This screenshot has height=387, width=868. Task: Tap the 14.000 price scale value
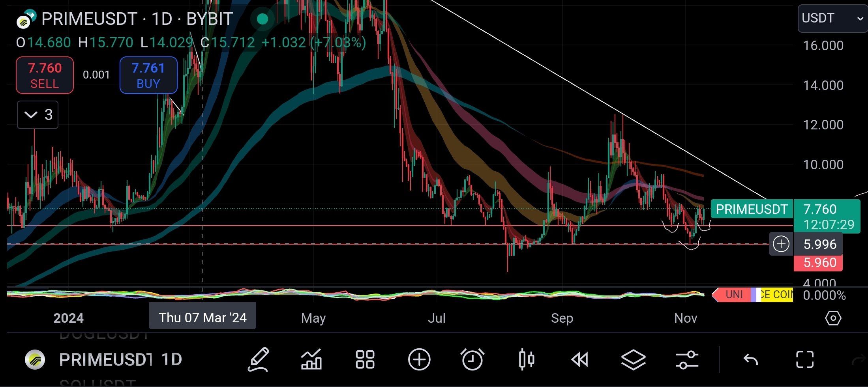pos(823,85)
